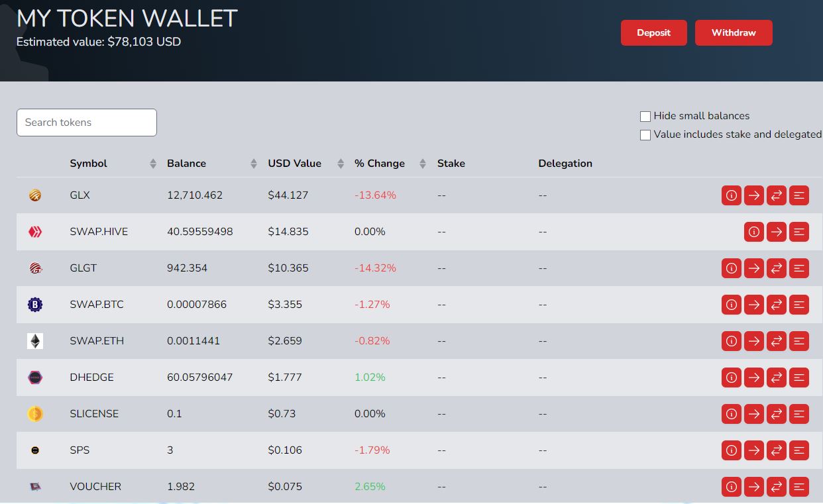This screenshot has width=823, height=504.
Task: Show token info for DHEDGE
Action: (732, 378)
